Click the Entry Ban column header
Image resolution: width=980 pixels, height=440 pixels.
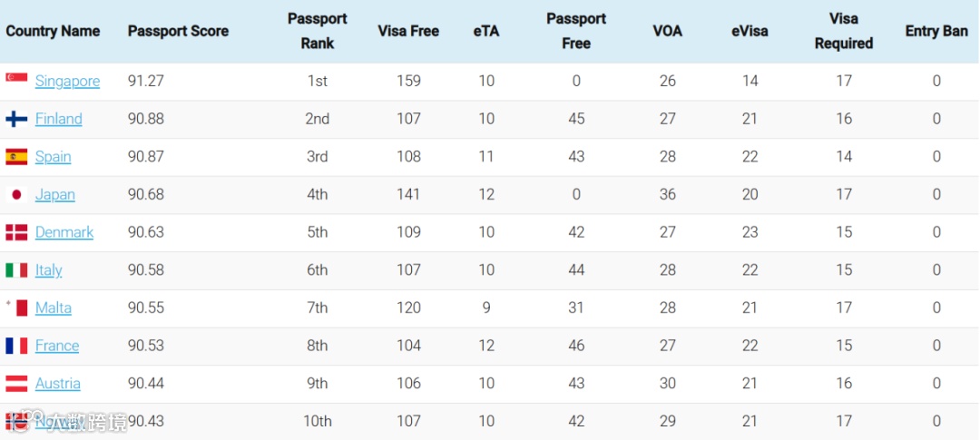point(936,31)
